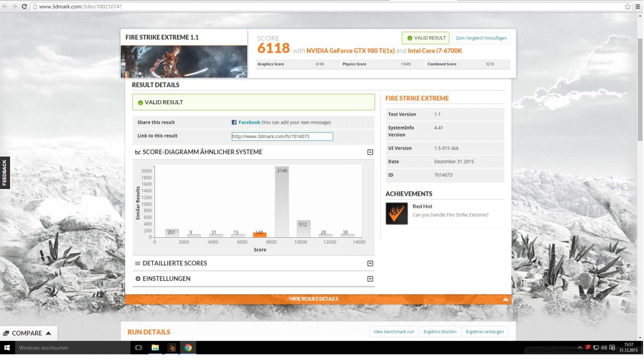Click the red flag tray icon
The height and width of the screenshot is (362, 644).
[x=588, y=348]
